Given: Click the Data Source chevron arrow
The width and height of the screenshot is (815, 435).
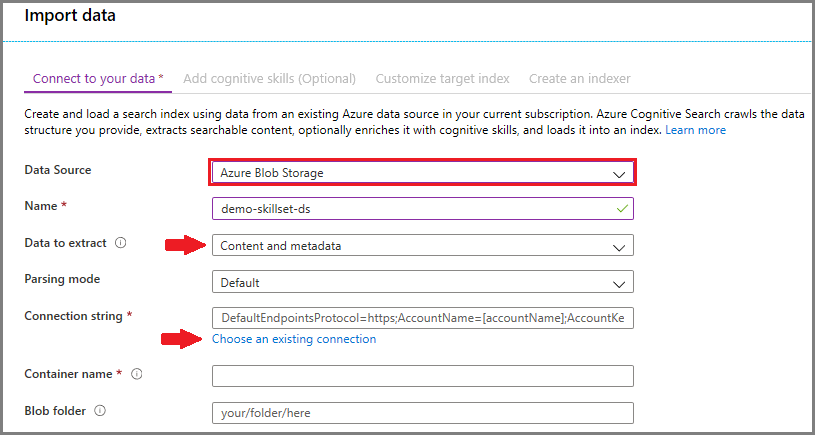Looking at the screenshot, I should [x=620, y=173].
